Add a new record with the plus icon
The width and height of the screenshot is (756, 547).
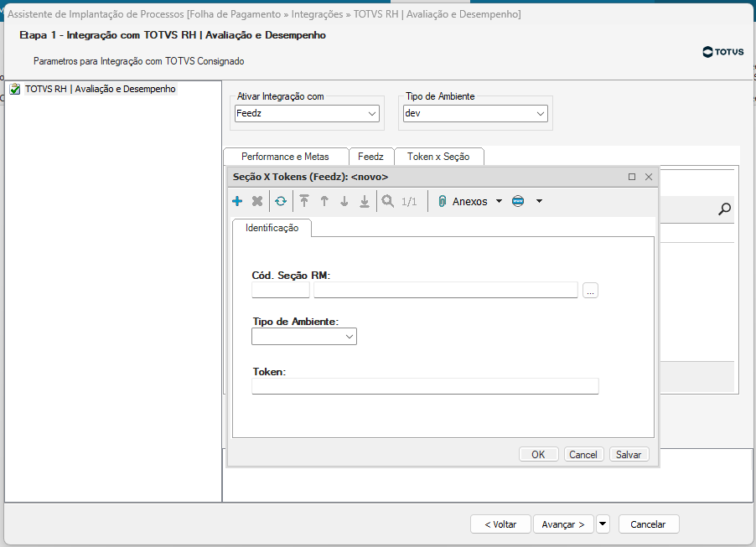237,201
